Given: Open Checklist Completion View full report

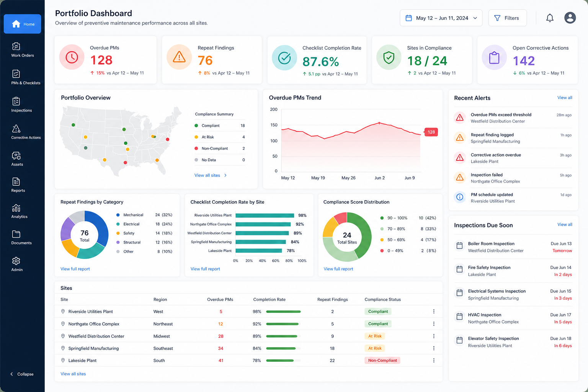Looking at the screenshot, I should (x=205, y=269).
